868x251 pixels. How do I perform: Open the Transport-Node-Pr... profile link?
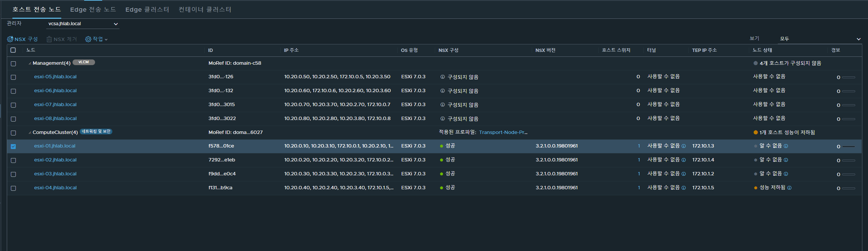(x=503, y=132)
